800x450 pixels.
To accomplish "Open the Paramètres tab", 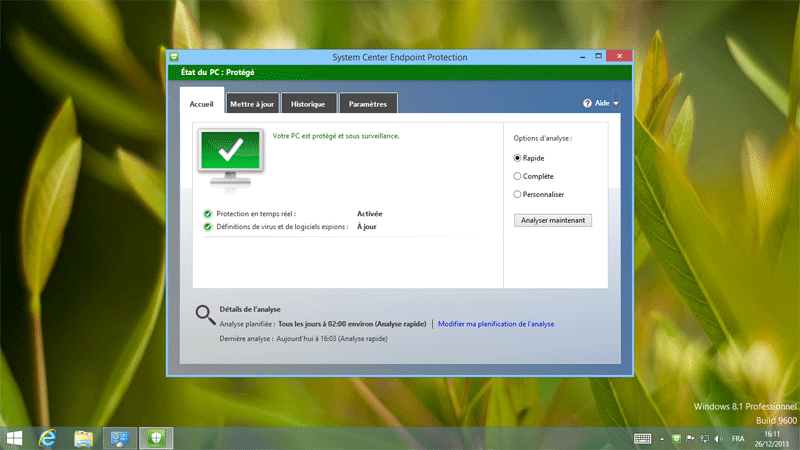I will pyautogui.click(x=368, y=104).
